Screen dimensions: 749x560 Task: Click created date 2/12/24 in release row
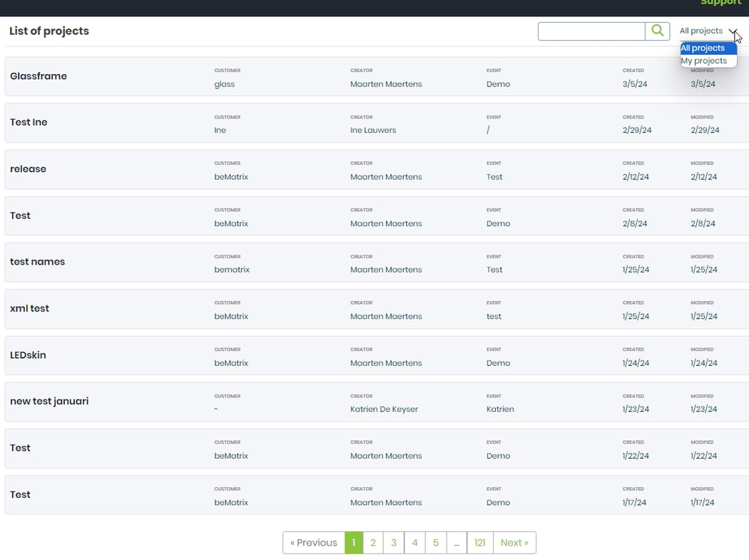pyautogui.click(x=636, y=177)
